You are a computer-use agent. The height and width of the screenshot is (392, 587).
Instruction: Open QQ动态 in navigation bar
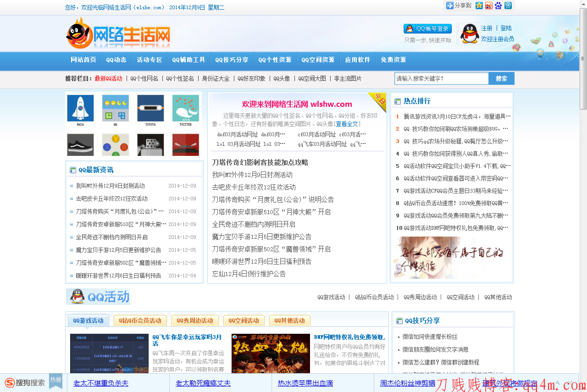pos(116,60)
